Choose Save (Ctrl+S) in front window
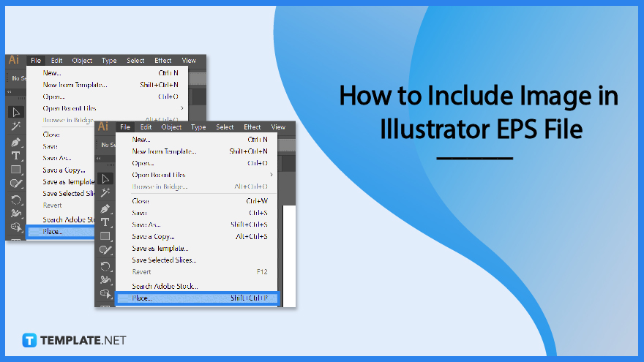Viewport: 644px width, 362px height. [x=197, y=213]
